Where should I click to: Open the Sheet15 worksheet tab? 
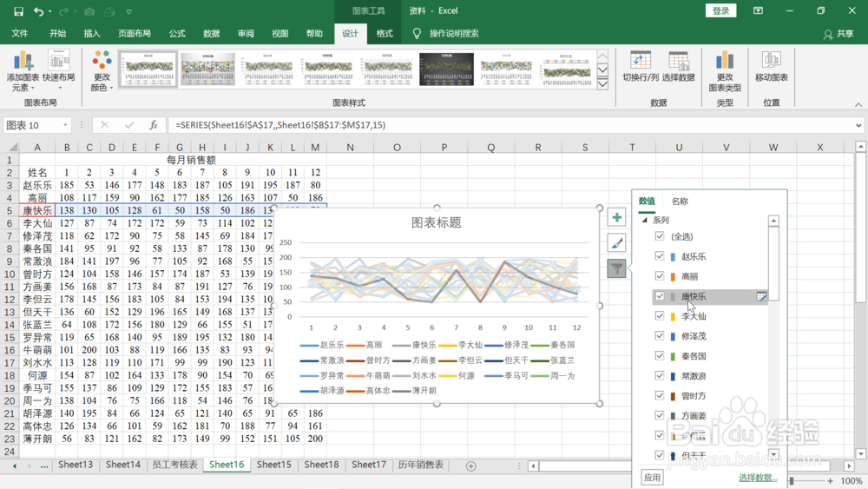tap(273, 465)
